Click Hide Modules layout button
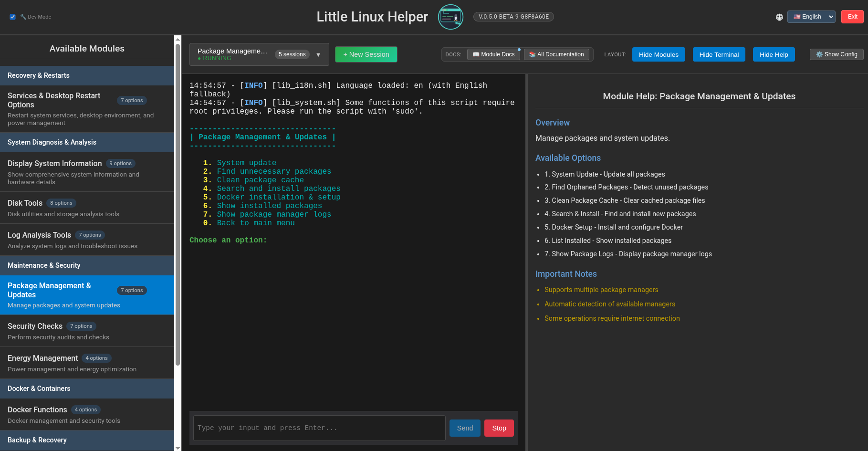This screenshot has height=451, width=868. tap(659, 54)
